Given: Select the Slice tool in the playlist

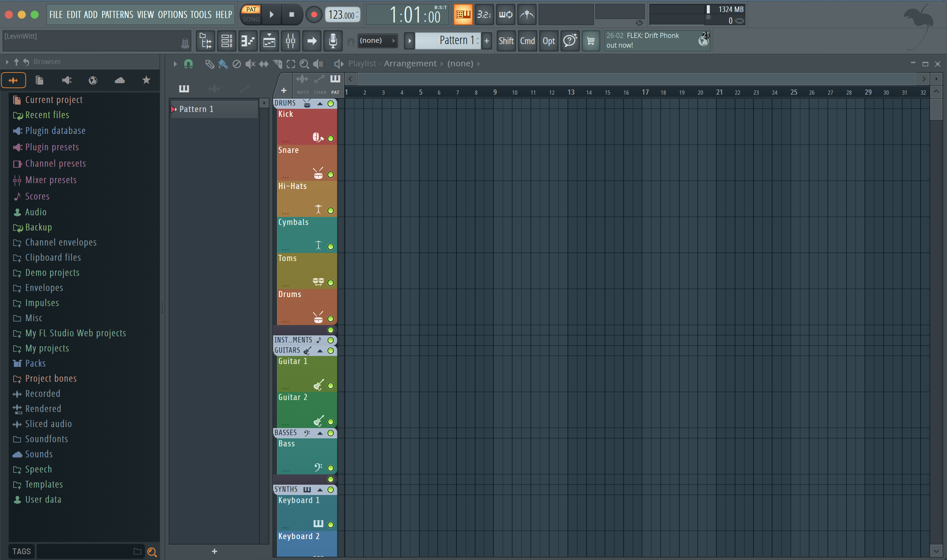Looking at the screenshot, I should [278, 64].
